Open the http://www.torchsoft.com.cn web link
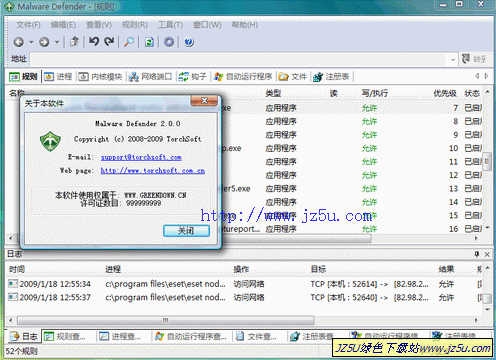This screenshot has width=496, height=360. [153, 170]
